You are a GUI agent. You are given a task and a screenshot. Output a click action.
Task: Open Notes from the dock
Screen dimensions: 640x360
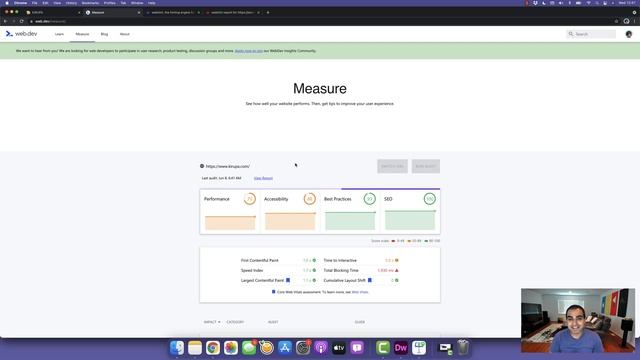(x=195, y=348)
